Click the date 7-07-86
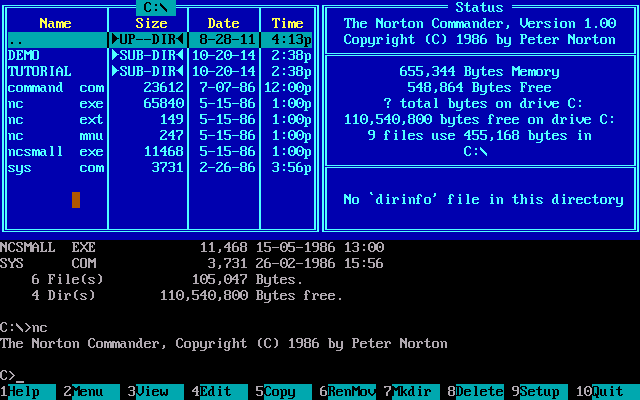Screen dimensions: 640x400 tap(228, 87)
